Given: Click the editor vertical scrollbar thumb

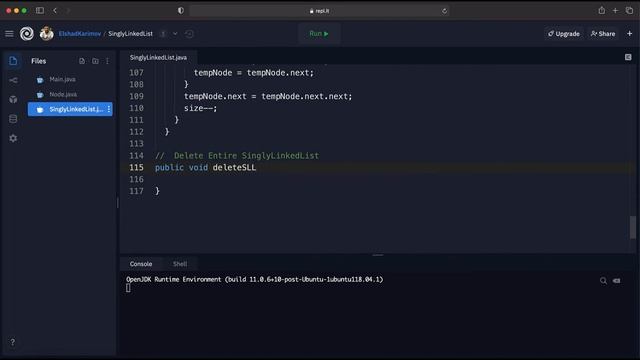Looking at the screenshot, I should pyautogui.click(x=633, y=227).
